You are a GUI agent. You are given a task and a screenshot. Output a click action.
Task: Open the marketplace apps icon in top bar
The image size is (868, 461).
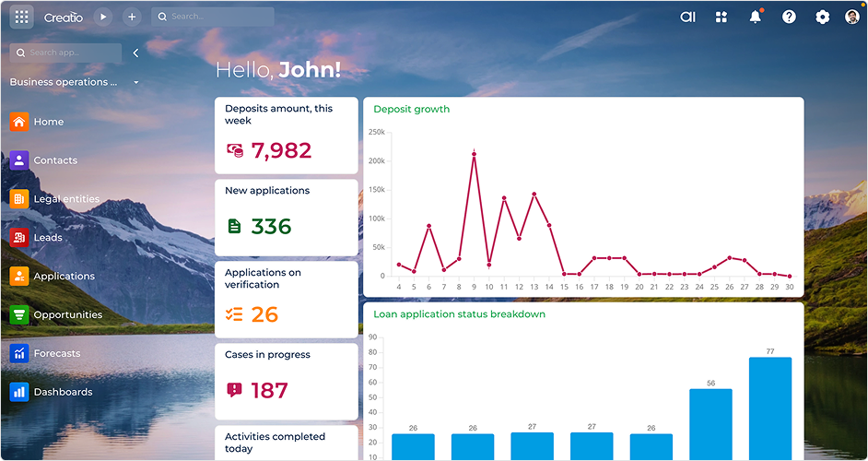(x=721, y=17)
